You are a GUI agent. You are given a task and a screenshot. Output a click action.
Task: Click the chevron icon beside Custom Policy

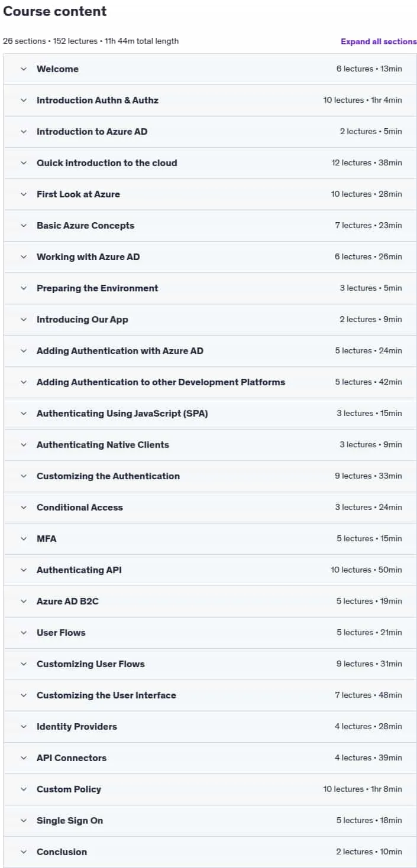(24, 789)
